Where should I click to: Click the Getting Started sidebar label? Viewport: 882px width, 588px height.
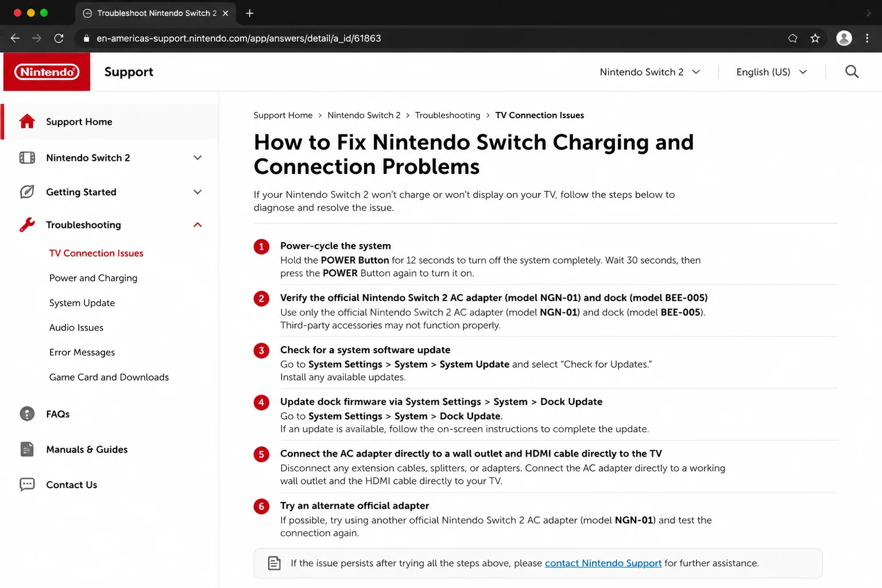[81, 192]
